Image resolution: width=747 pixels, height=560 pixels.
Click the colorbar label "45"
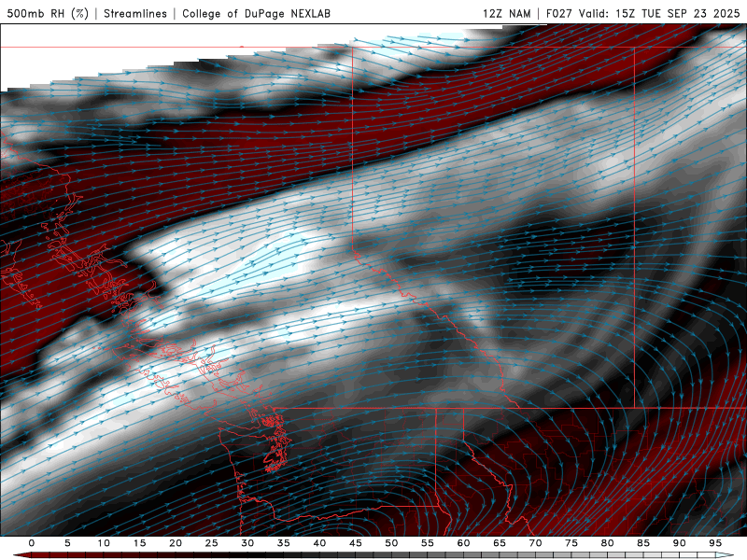pyautogui.click(x=356, y=543)
